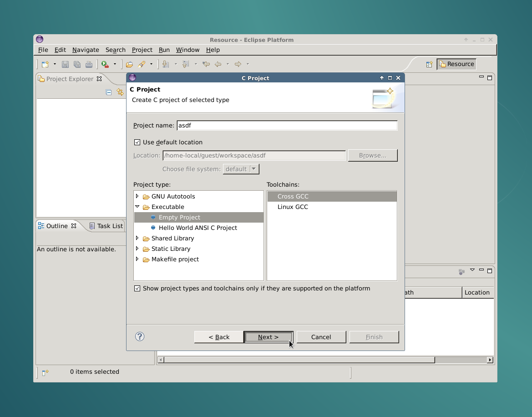The height and width of the screenshot is (417, 532).
Task: Click the horizontal scrollbar in the bottom panel
Action: click(299, 360)
